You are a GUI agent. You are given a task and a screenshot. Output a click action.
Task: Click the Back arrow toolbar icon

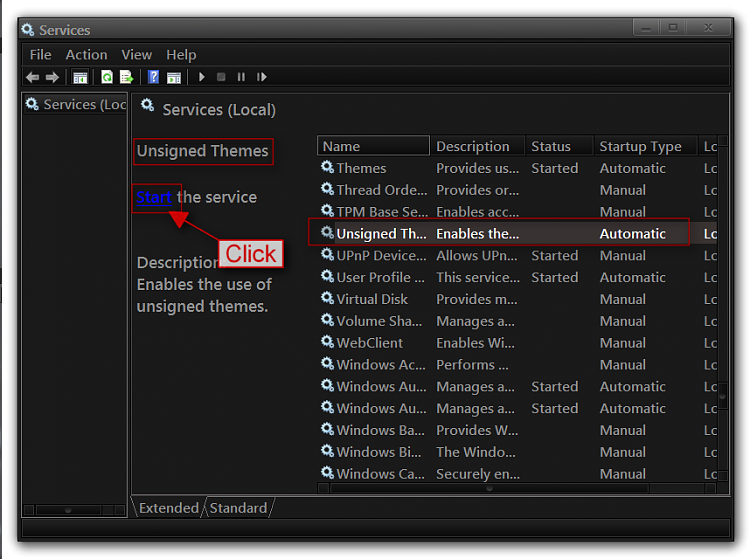coord(33,77)
